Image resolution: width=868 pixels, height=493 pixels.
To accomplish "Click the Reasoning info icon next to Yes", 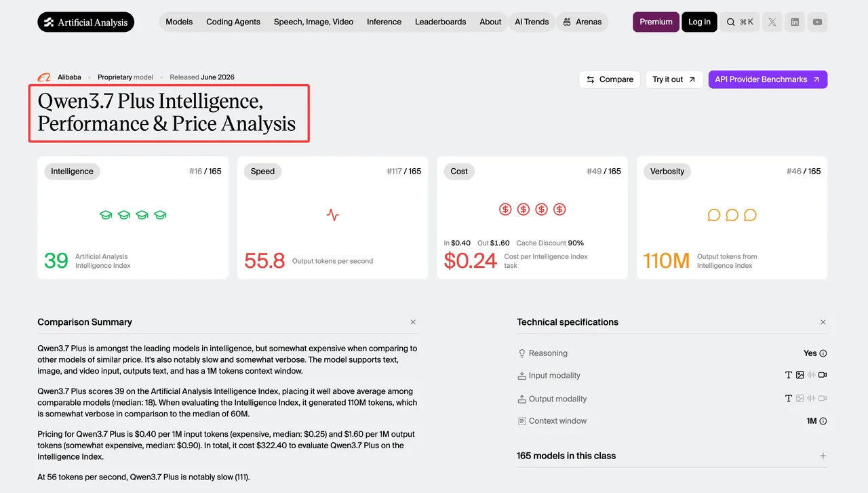I will click(823, 353).
